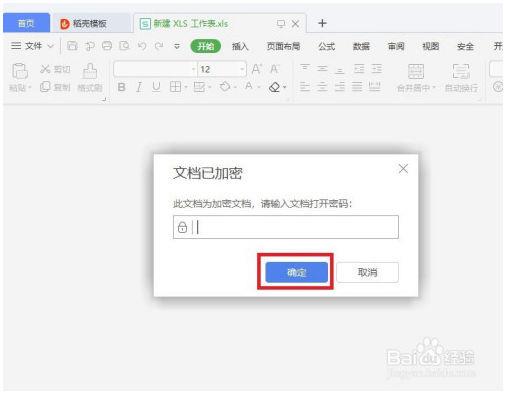Screen dimensions: 506x394
Task: Click the center horizontally icon
Action: 322,87
